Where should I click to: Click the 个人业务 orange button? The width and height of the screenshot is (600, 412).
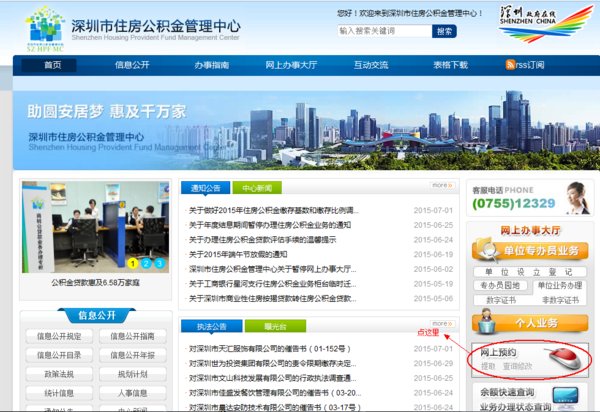click(x=530, y=323)
